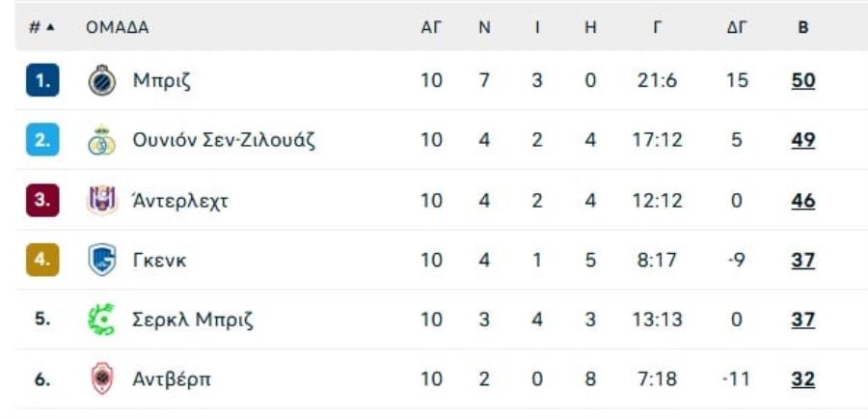Open the Αντβέρπ team name link
The width and height of the screenshot is (868, 419).
click(x=172, y=379)
